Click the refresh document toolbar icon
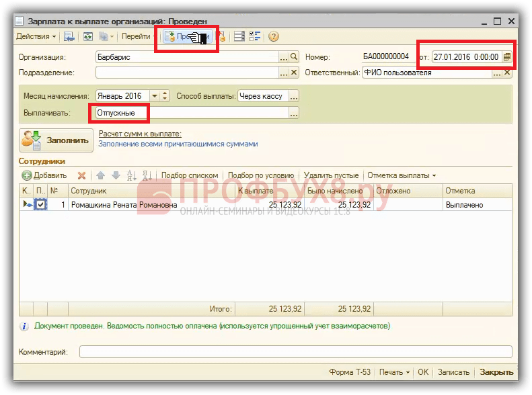 tap(88, 36)
